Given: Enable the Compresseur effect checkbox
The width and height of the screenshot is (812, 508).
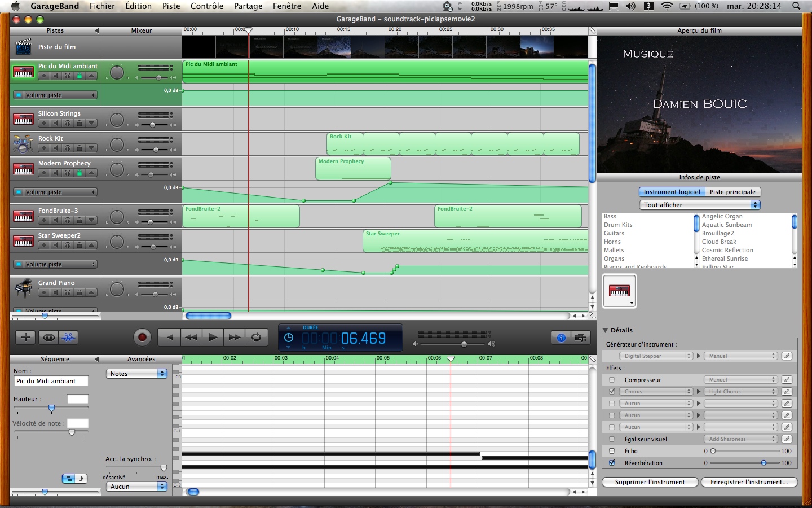Looking at the screenshot, I should (612, 380).
